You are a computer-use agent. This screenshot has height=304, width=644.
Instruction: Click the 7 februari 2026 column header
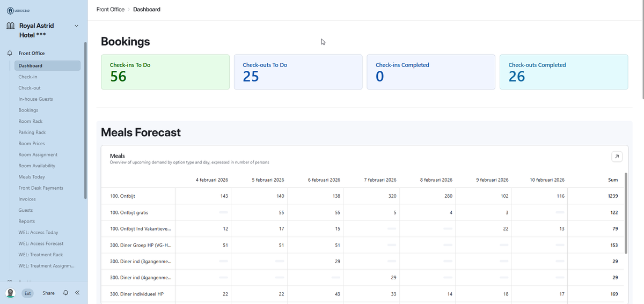[380, 180]
